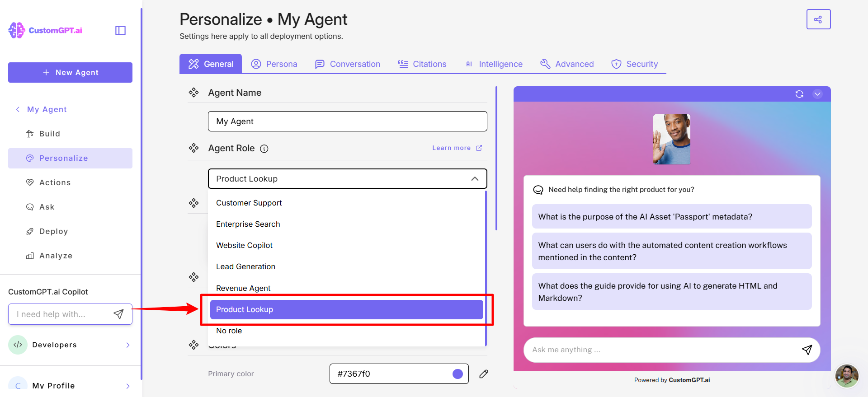Image resolution: width=868 pixels, height=397 pixels.
Task: Click the Agent Role section icon
Action: coord(193,148)
